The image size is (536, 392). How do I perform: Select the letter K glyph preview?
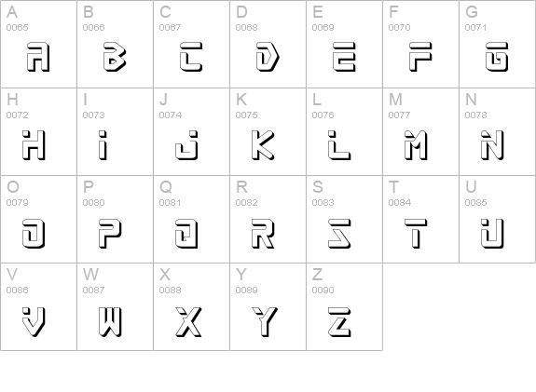click(x=263, y=145)
